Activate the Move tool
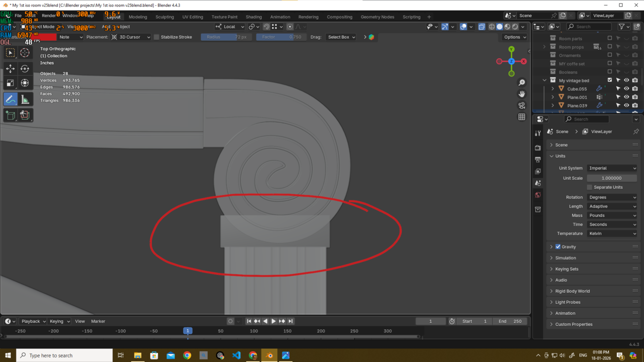644x362 pixels. [x=10, y=68]
